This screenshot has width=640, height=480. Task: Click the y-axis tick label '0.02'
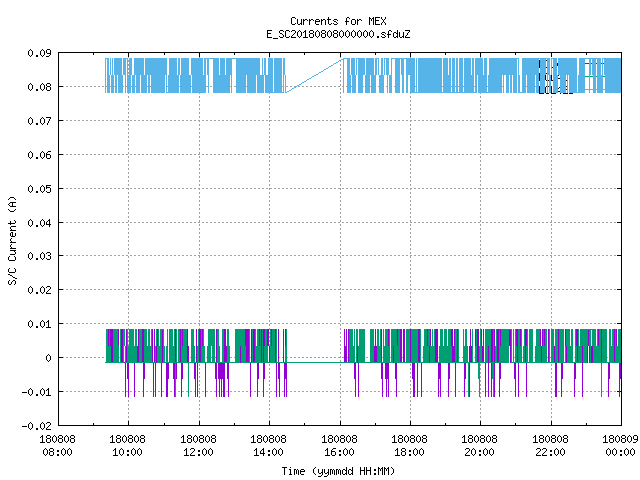[40, 290]
